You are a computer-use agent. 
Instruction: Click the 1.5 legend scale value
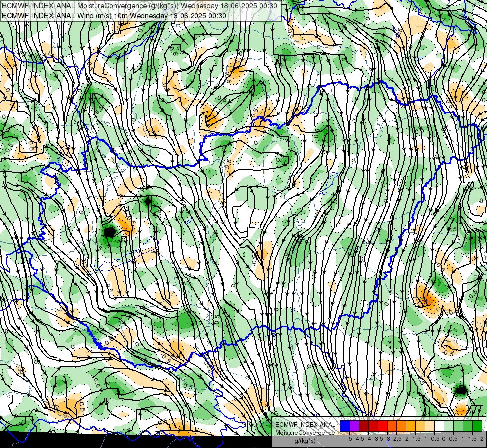tap(473, 439)
